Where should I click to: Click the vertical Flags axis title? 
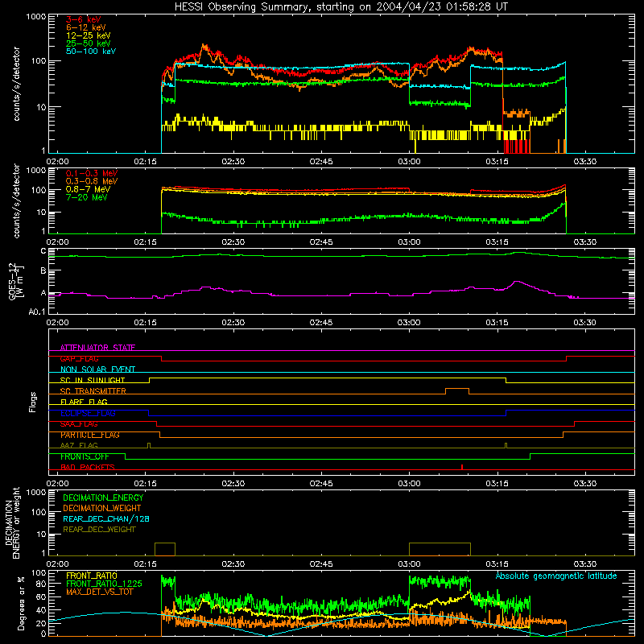pos(33,402)
